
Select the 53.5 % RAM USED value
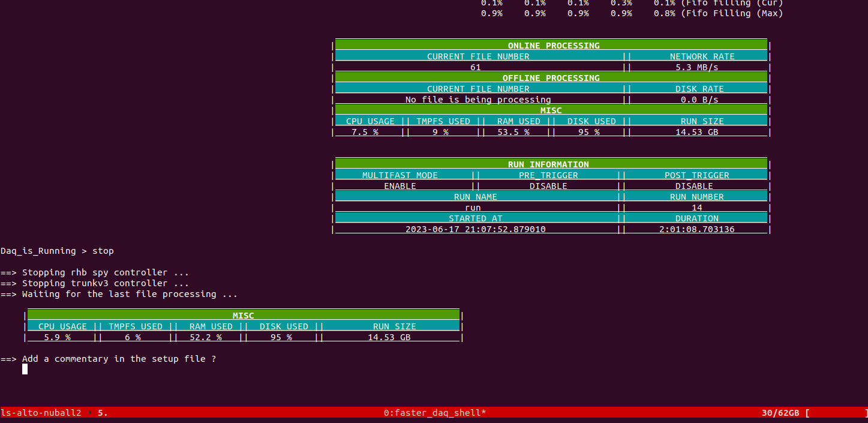pyautogui.click(x=513, y=132)
